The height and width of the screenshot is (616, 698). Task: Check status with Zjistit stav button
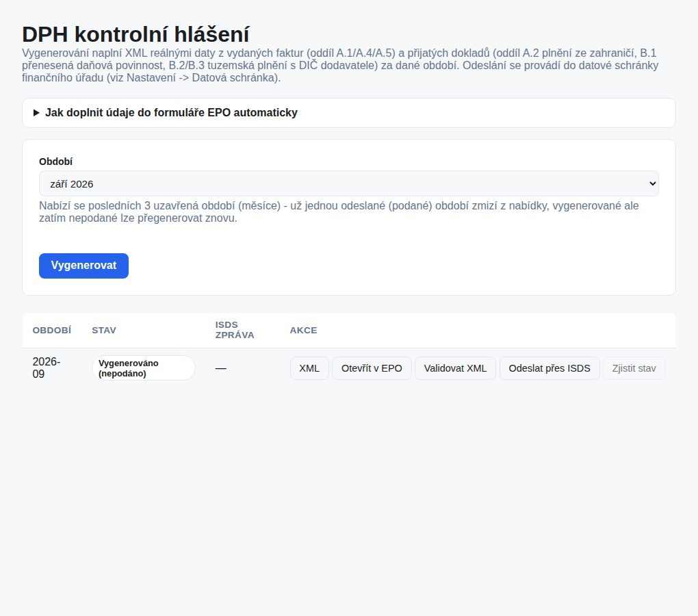pos(634,368)
